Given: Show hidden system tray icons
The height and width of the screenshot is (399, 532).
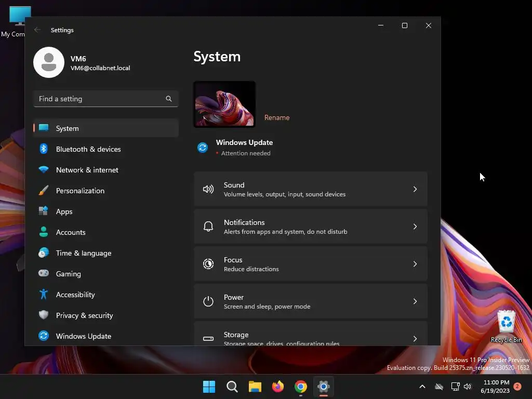Looking at the screenshot, I should pyautogui.click(x=422, y=387).
